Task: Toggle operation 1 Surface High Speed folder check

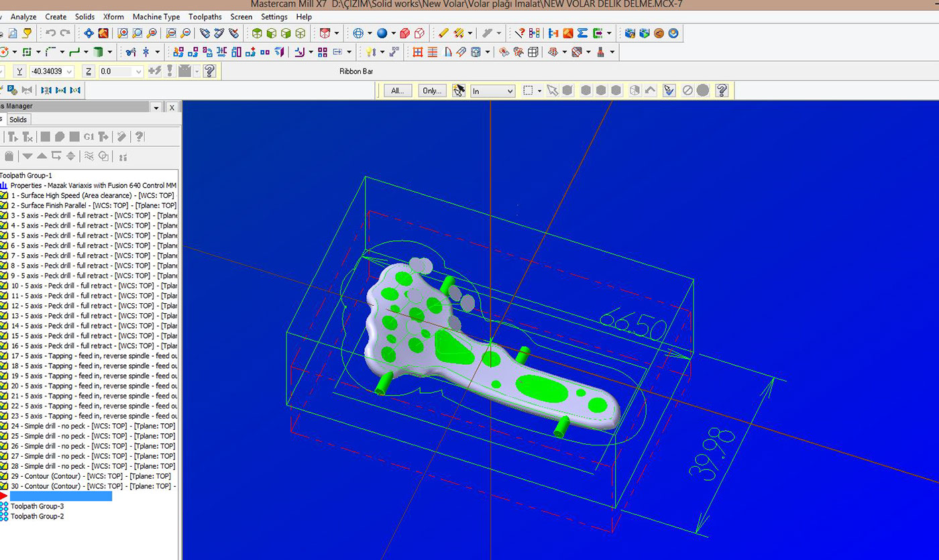Action: 4,195
